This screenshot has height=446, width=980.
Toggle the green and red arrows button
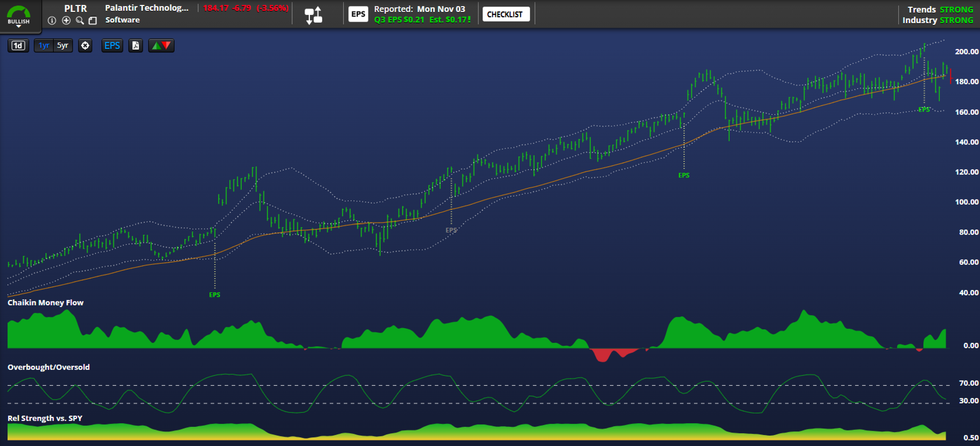coord(161,45)
